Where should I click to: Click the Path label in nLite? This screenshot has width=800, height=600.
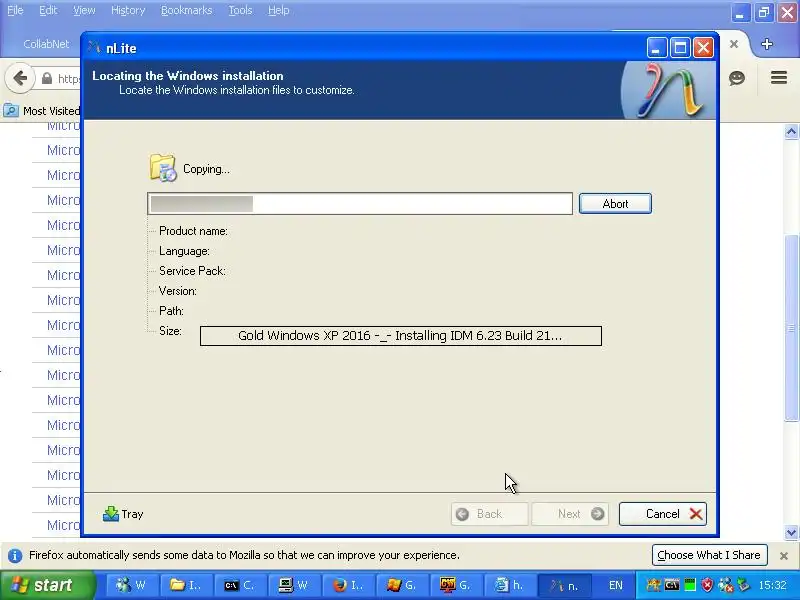(x=171, y=311)
